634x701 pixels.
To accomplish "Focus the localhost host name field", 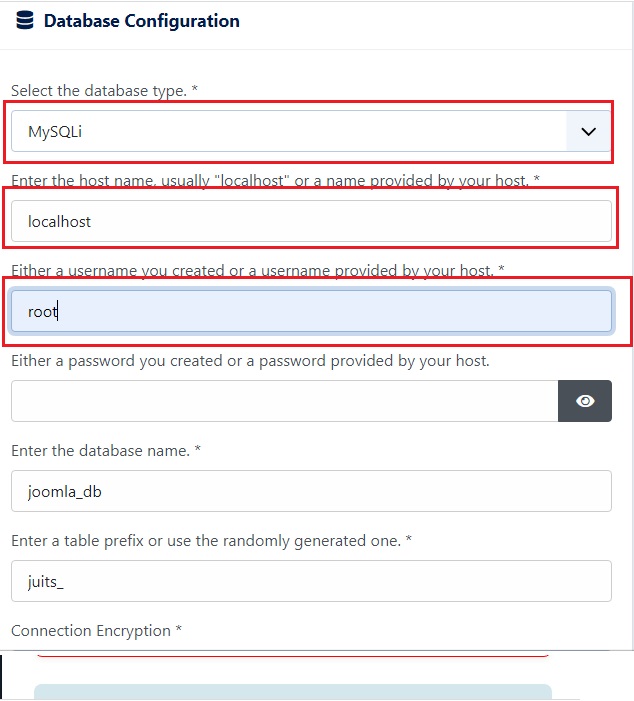I will pyautogui.click(x=311, y=221).
